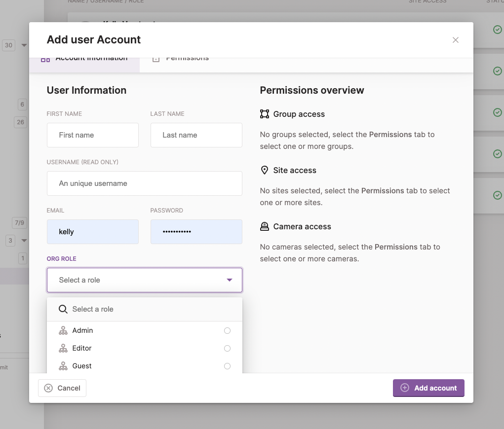Select the Editor role radio button
This screenshot has height=429, width=504.
pyautogui.click(x=227, y=349)
